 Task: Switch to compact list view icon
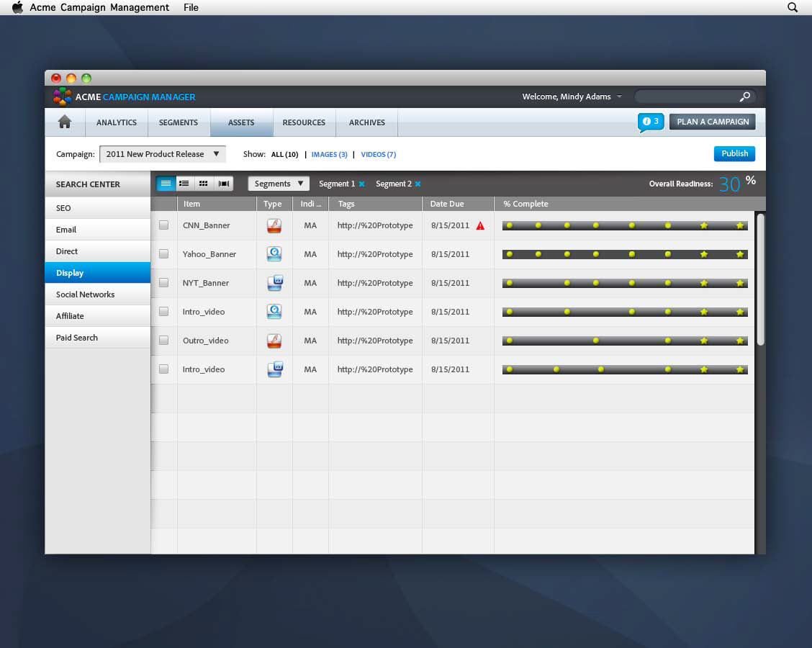(x=166, y=184)
